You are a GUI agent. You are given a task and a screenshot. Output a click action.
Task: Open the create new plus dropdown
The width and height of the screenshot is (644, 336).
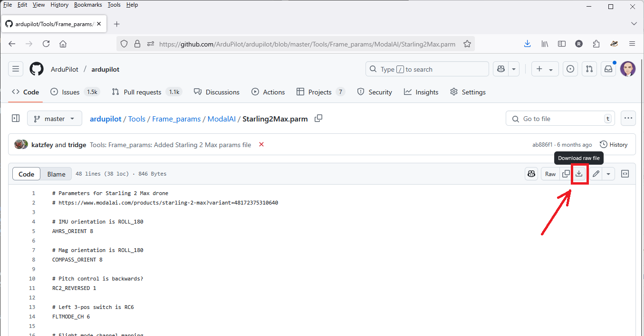(x=544, y=69)
